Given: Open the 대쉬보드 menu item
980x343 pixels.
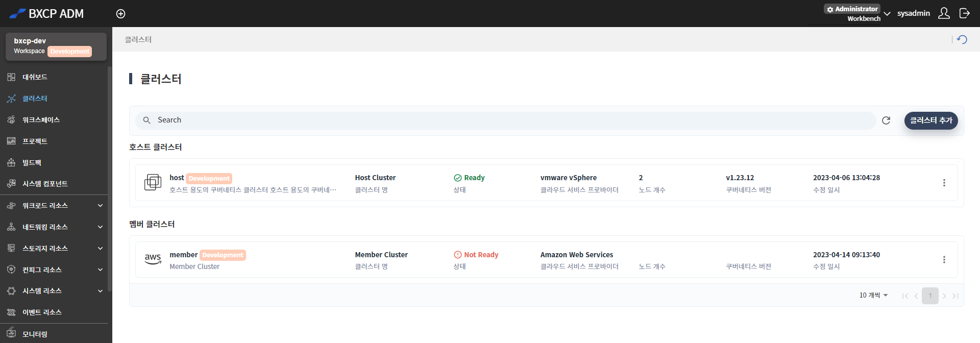Looking at the screenshot, I should [x=35, y=77].
